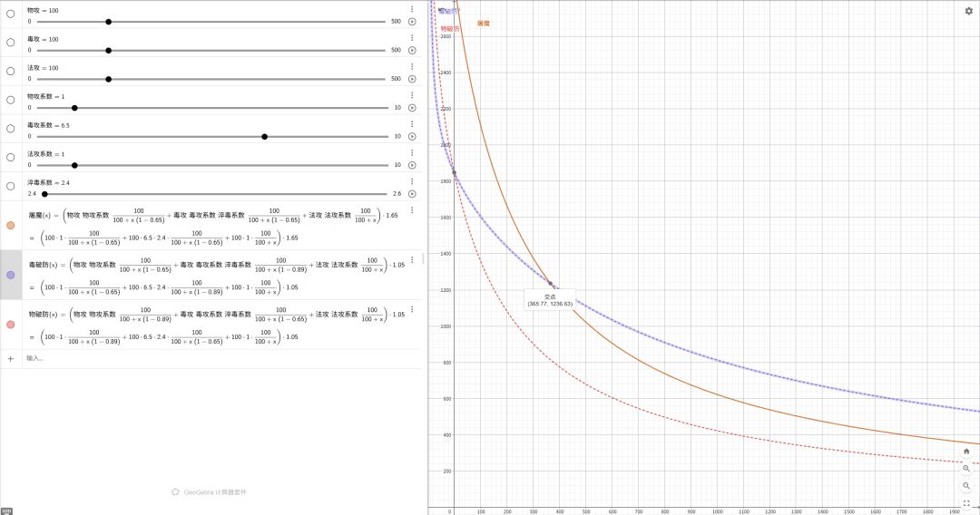Image resolution: width=980 pixels, height=515 pixels.
Task: Toggle visibility circle of the 法攻 slider
Action: click(11, 71)
